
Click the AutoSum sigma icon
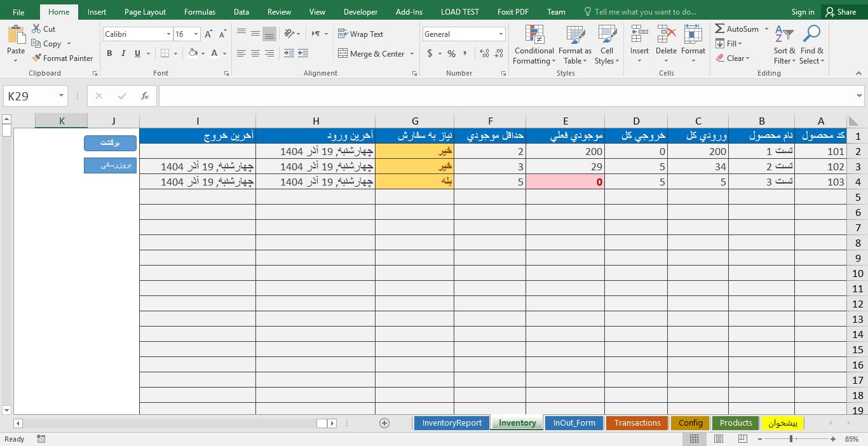tap(720, 29)
